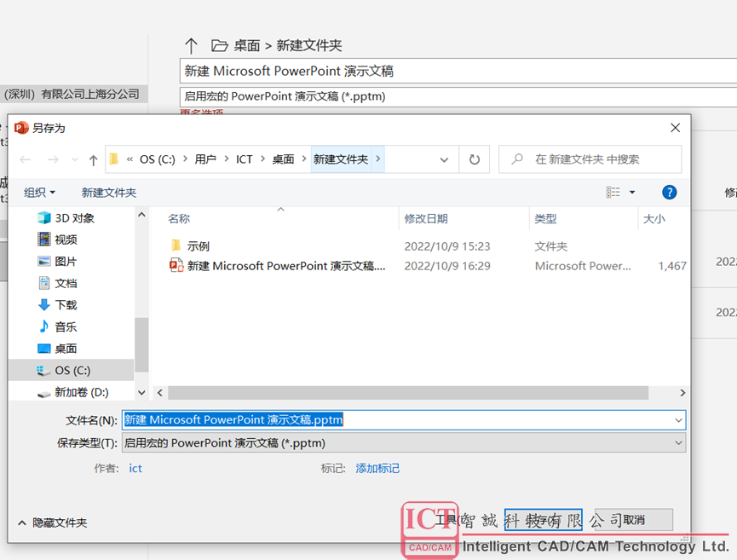This screenshot has width=737, height=560.
Task: Select 3D 对象 in the navigation pane
Action: (x=74, y=217)
